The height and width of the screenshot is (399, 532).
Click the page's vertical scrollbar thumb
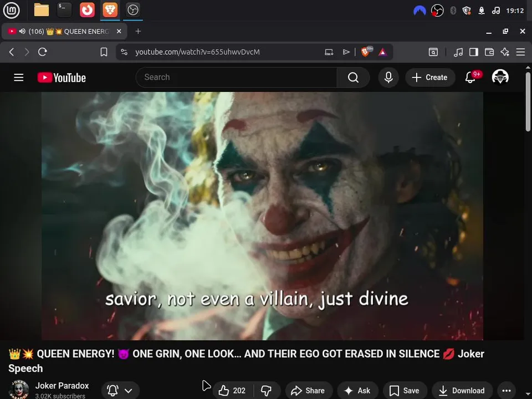tap(528, 102)
